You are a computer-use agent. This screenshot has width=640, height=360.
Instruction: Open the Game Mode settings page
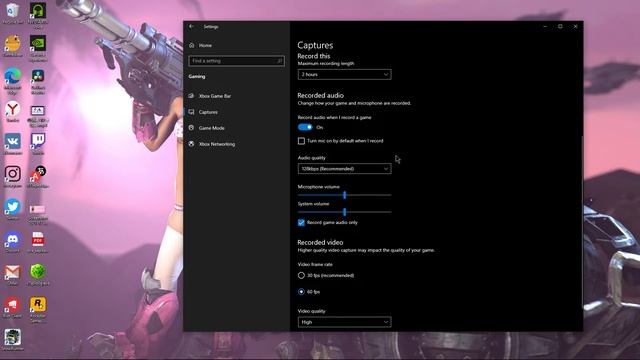pos(211,128)
